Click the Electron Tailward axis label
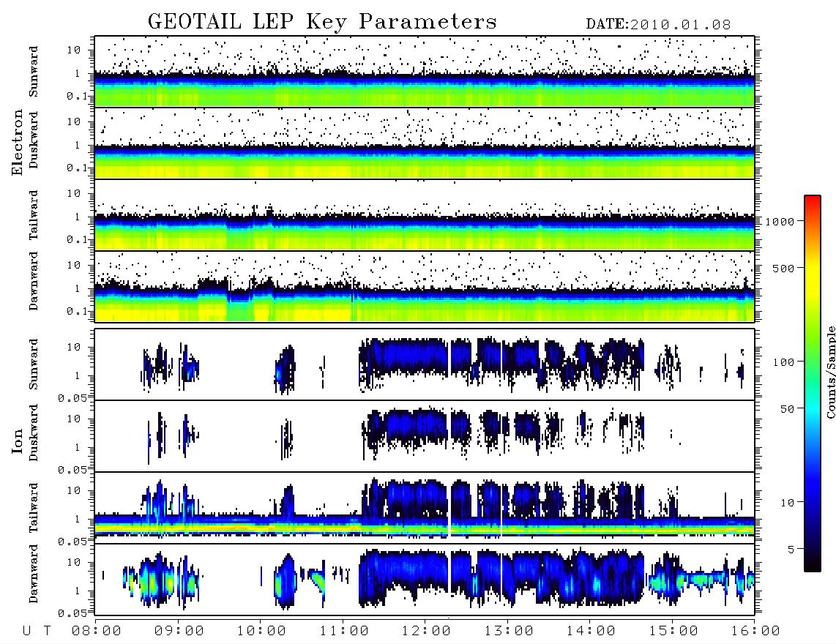The image size is (836, 644). 33,215
